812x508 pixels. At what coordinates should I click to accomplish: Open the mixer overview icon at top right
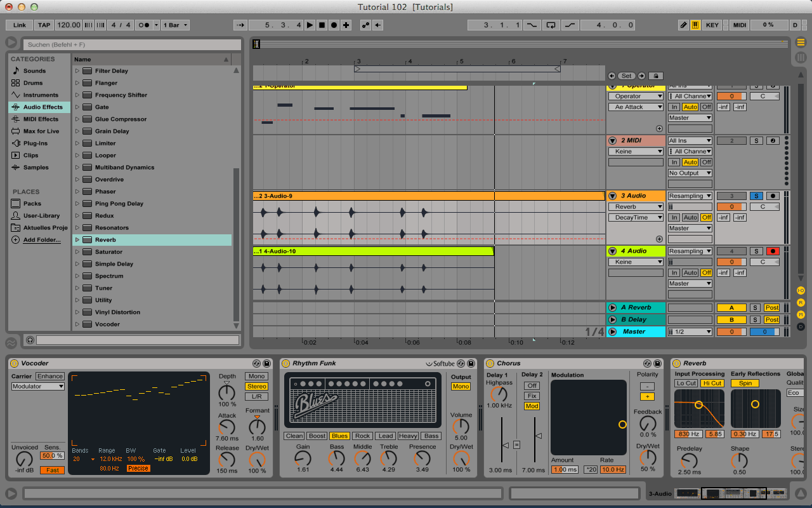point(801,57)
